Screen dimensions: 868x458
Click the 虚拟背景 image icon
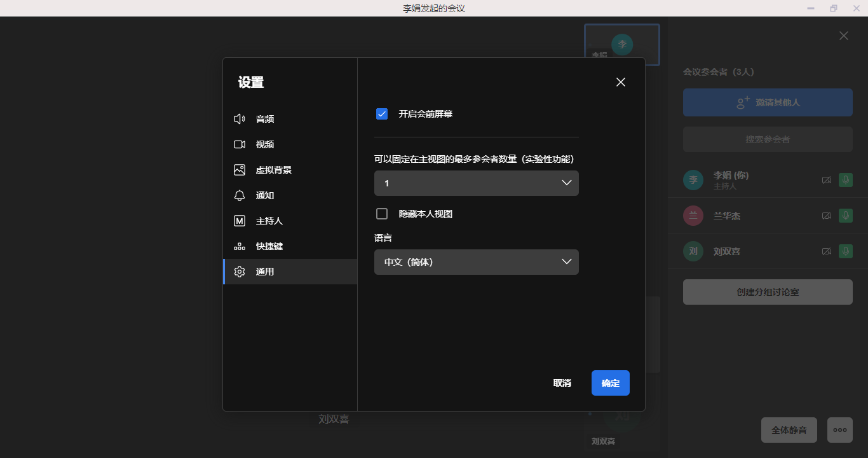pos(240,170)
